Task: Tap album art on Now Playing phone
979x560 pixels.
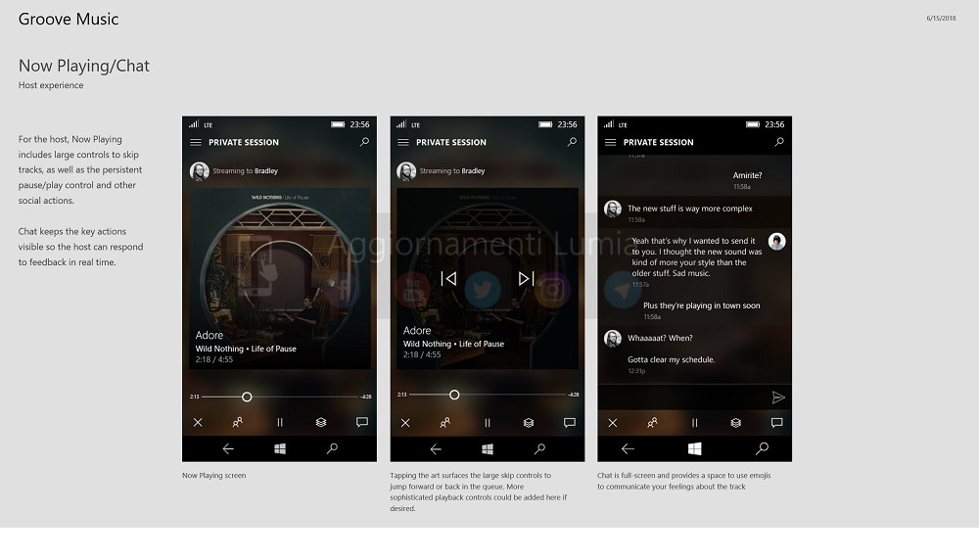Action: [280, 278]
